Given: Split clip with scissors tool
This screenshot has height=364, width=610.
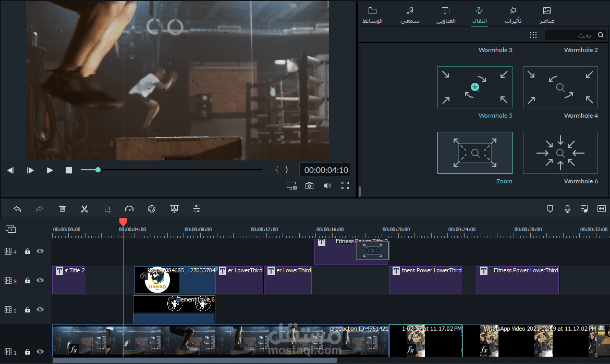Looking at the screenshot, I should pos(84,209).
